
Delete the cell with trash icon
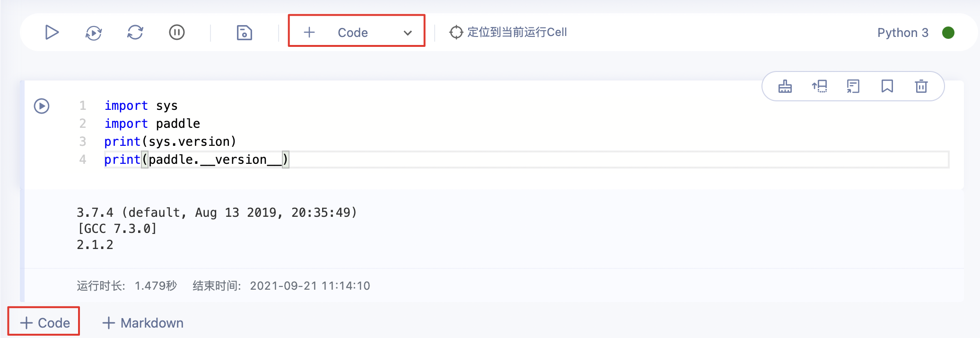point(921,86)
